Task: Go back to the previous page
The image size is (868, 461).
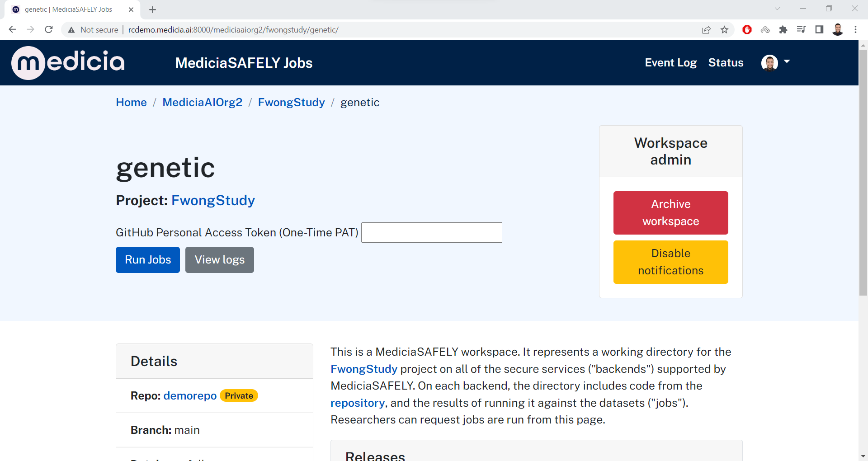Action: tap(12, 29)
